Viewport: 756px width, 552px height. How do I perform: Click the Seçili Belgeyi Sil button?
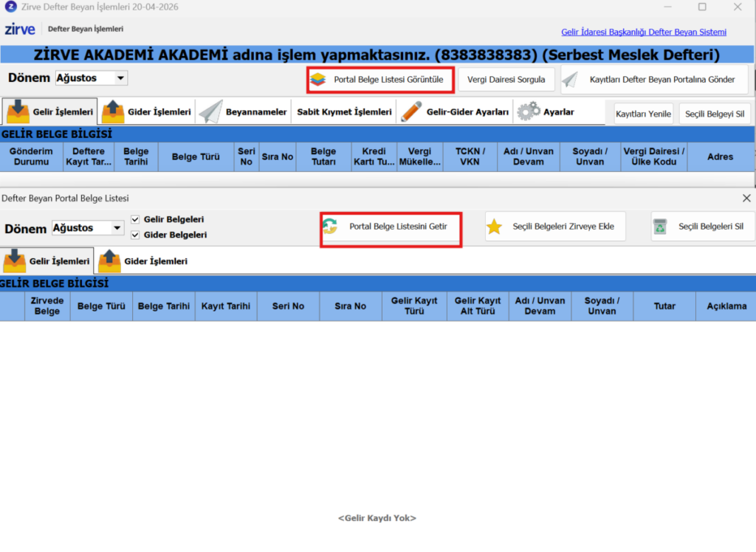(x=715, y=114)
